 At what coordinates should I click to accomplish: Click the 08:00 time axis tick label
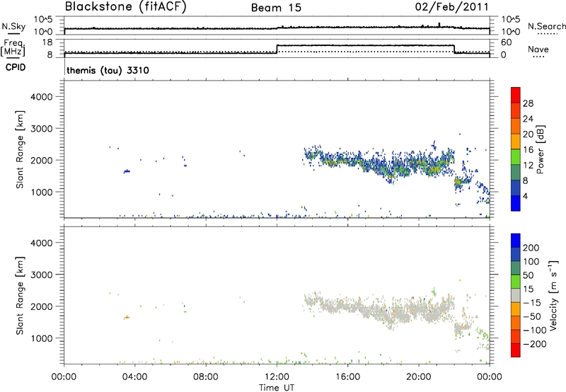206,377
